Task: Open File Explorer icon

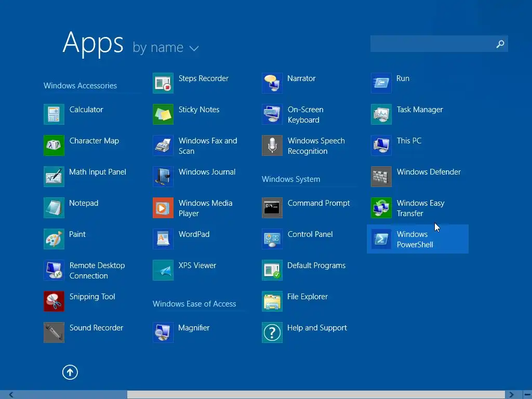Action: [x=272, y=302]
